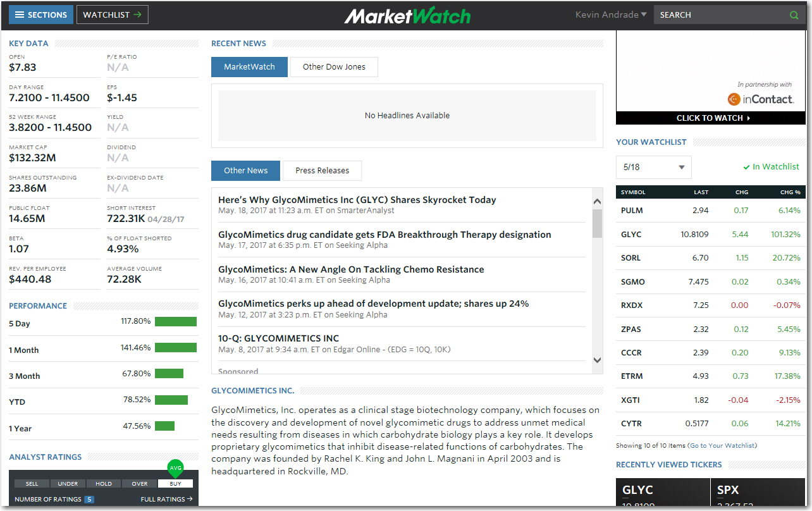812x511 pixels.
Task: Open 'Shares Skyrocket Today' headline
Action: coord(357,200)
